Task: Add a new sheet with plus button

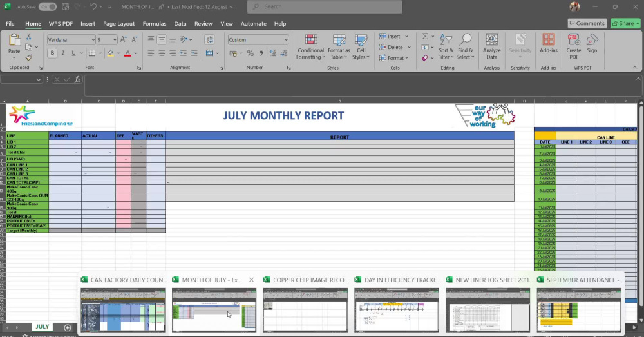Action: click(x=68, y=327)
